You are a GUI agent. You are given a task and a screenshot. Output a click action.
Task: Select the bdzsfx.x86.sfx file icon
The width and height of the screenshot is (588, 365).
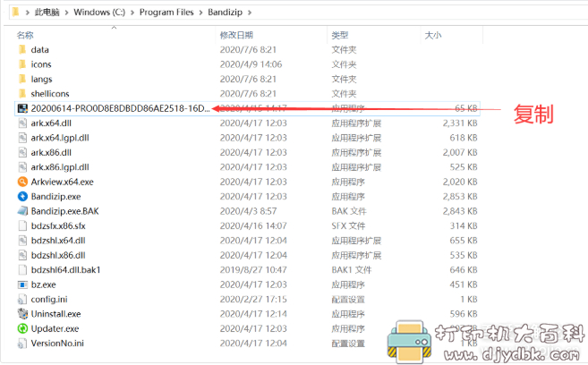(22, 226)
